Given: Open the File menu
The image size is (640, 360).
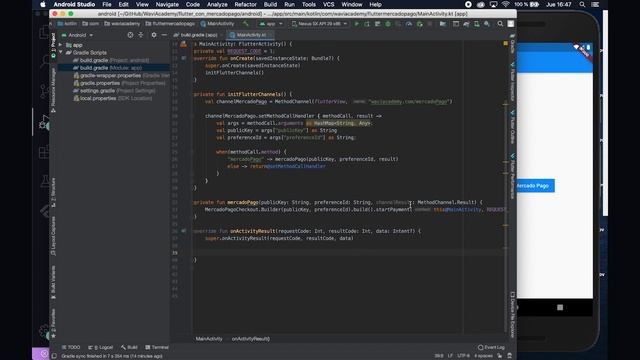Looking at the screenshot, I should pyautogui.click(x=107, y=4).
